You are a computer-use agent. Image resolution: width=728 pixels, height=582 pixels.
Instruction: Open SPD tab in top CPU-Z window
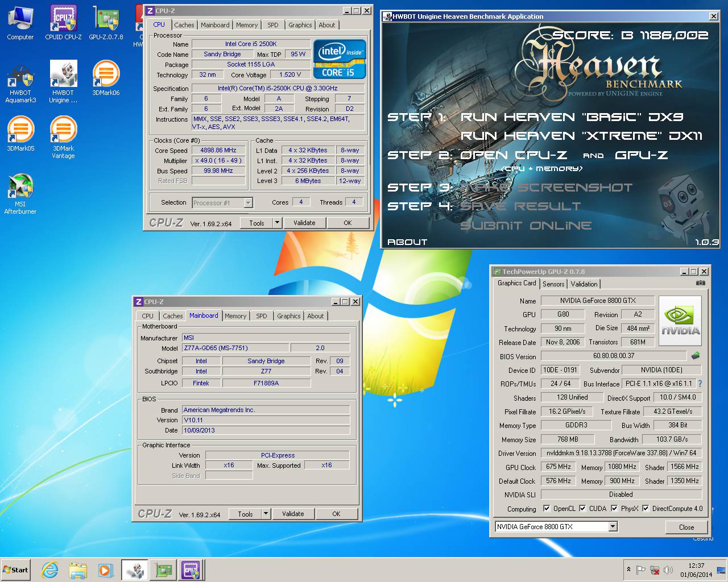pyautogui.click(x=273, y=25)
